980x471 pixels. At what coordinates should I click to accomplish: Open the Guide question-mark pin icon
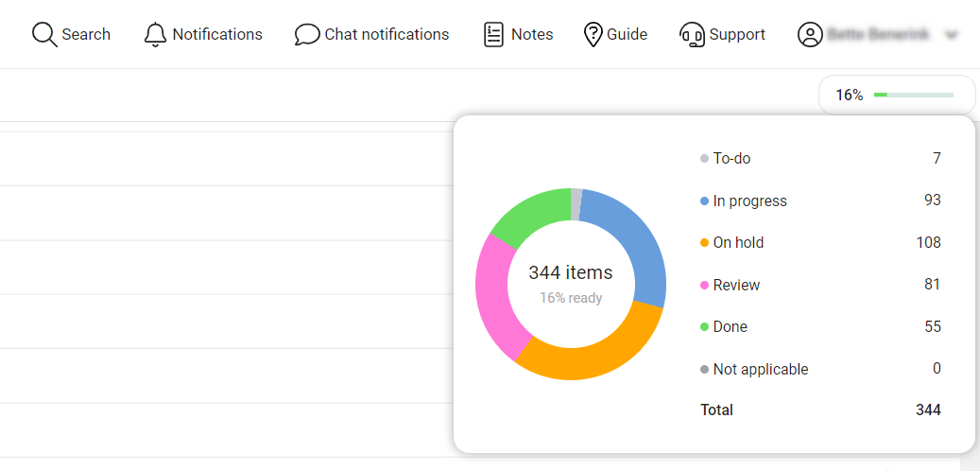coord(593,35)
